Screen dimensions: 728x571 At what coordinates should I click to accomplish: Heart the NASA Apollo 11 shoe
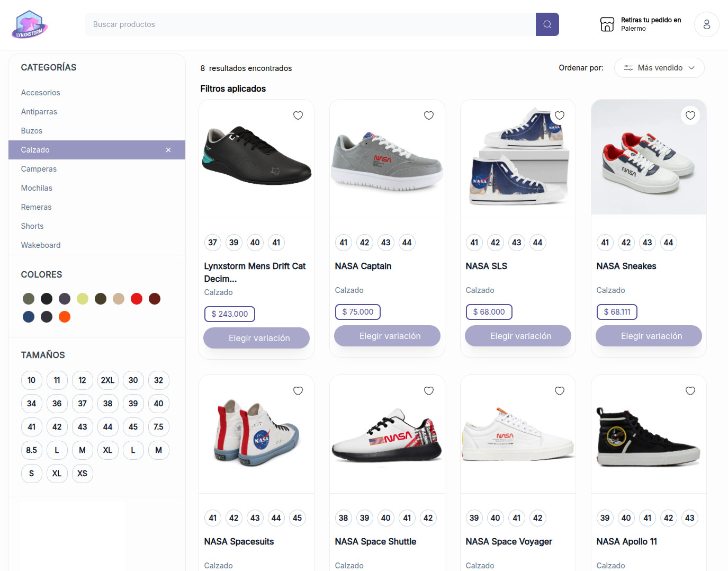(x=690, y=391)
